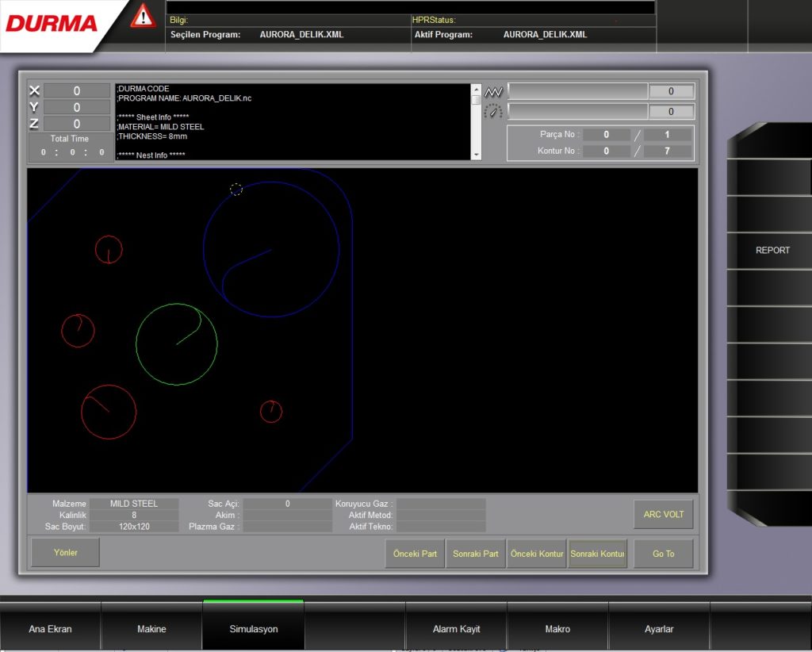Click the Malzeme field showing MILD STEEL
The height and width of the screenshot is (652, 812).
[x=134, y=504]
